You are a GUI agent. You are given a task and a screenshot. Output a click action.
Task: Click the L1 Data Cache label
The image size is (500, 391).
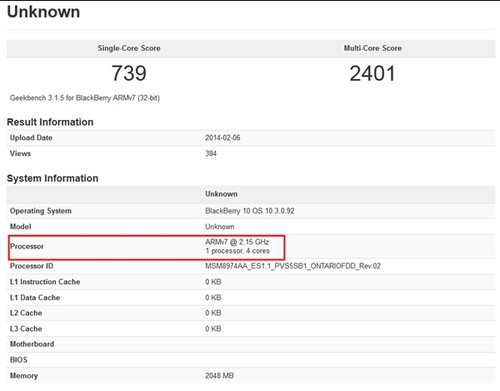pos(35,298)
